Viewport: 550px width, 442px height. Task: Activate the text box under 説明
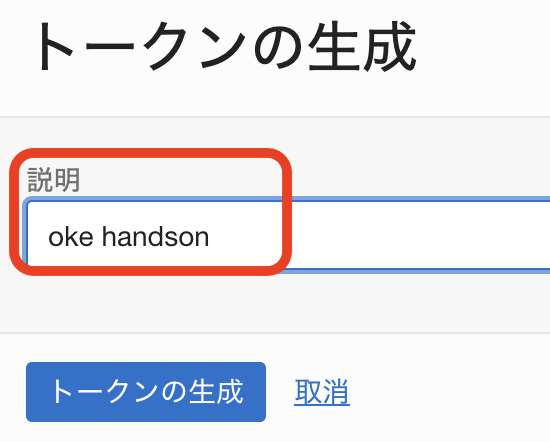[x=288, y=236]
